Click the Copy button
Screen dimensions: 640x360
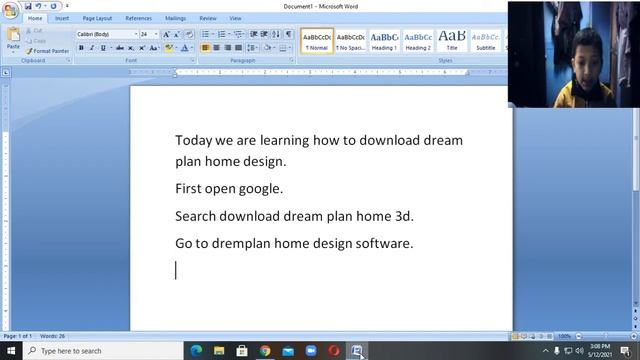click(36, 41)
